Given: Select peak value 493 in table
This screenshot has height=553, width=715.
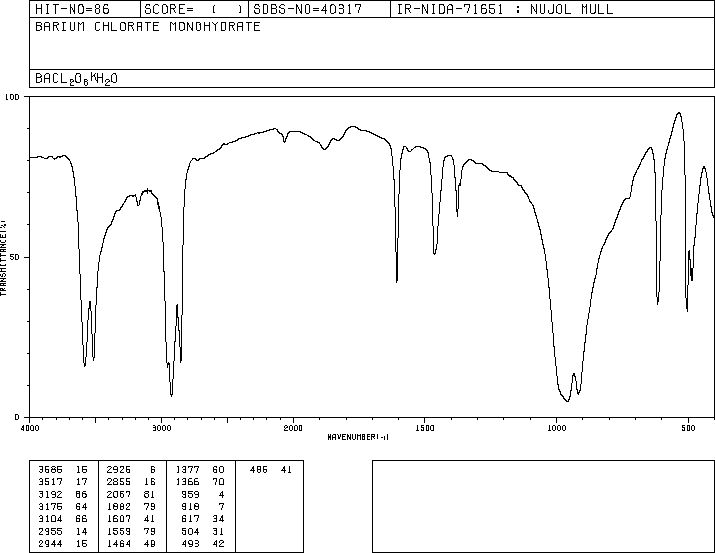Looking at the screenshot, I should pos(190,544).
